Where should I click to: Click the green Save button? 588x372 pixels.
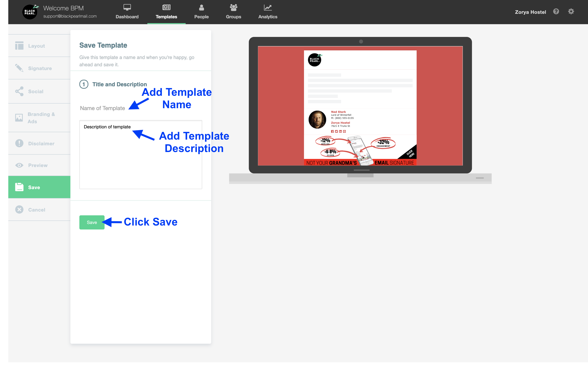click(92, 222)
